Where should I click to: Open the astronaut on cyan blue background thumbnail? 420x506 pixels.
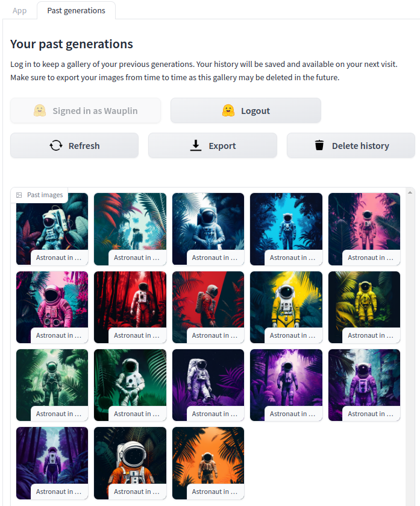tap(286, 229)
